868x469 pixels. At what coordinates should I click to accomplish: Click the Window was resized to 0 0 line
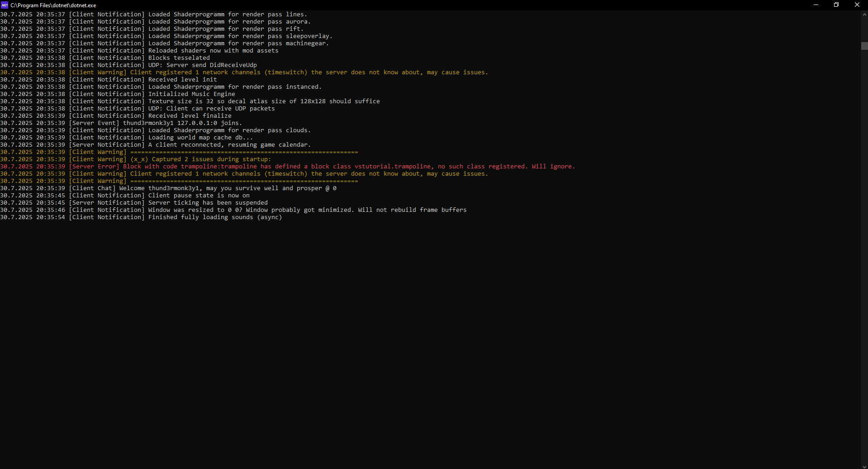click(x=307, y=210)
